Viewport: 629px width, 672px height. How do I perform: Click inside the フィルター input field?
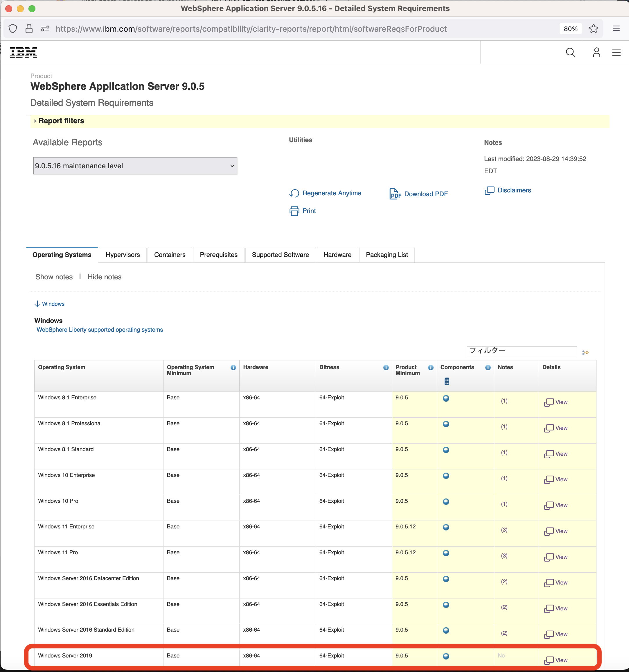[x=522, y=351]
